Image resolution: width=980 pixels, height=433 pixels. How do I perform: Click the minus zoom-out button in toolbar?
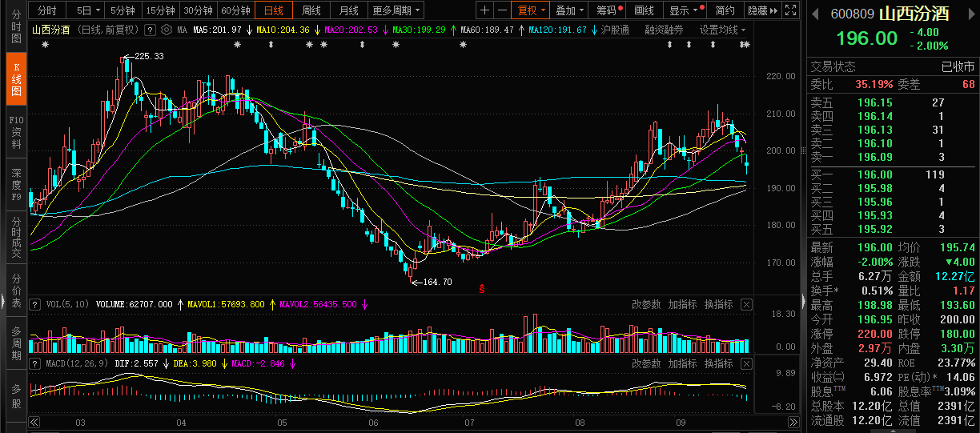click(x=502, y=10)
